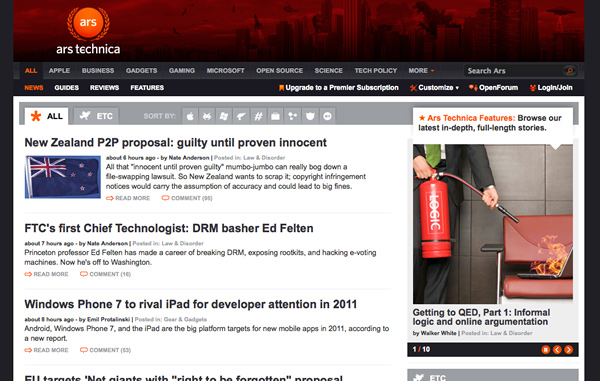The image size is (600, 381).
Task: Open the BUSINESS category
Action: point(98,70)
